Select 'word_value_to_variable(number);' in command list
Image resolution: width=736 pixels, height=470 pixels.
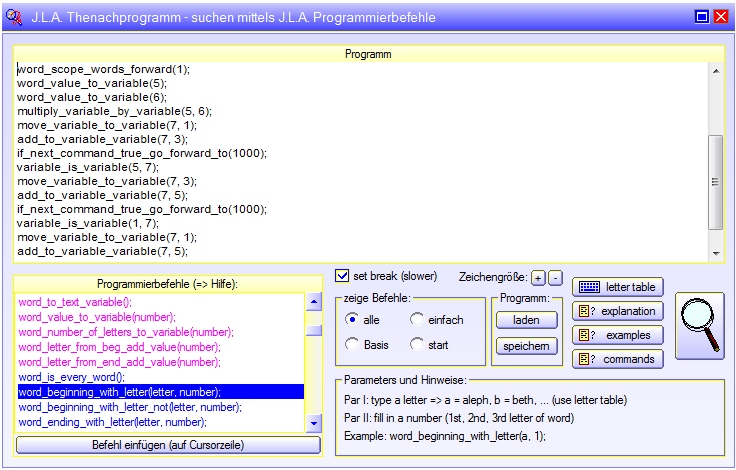(161, 317)
